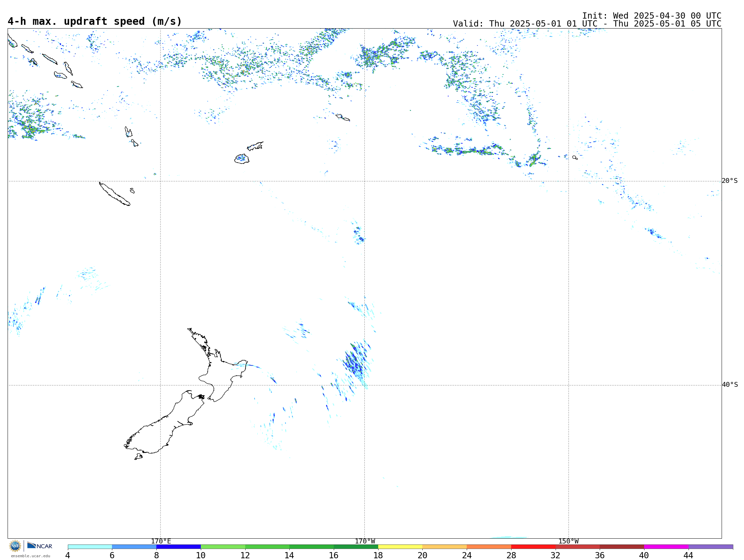Click the colorbar tick label '28'
The width and height of the screenshot is (744, 560).
click(x=511, y=555)
